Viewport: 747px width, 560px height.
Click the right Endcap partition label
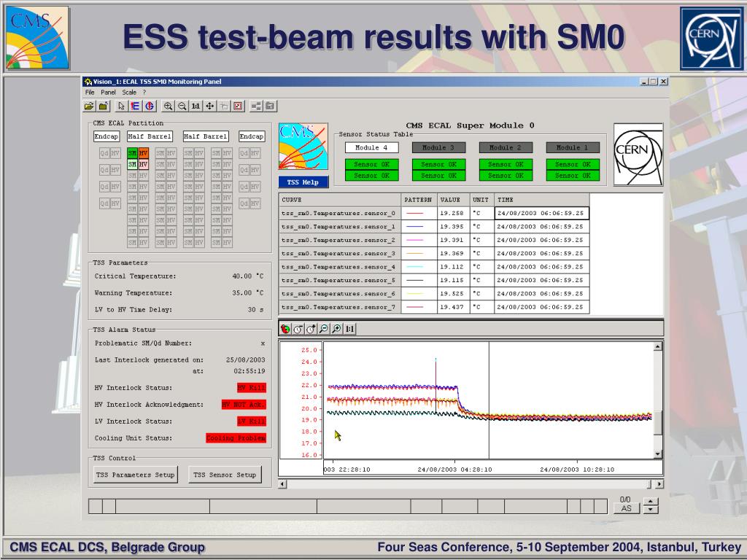pos(252,136)
